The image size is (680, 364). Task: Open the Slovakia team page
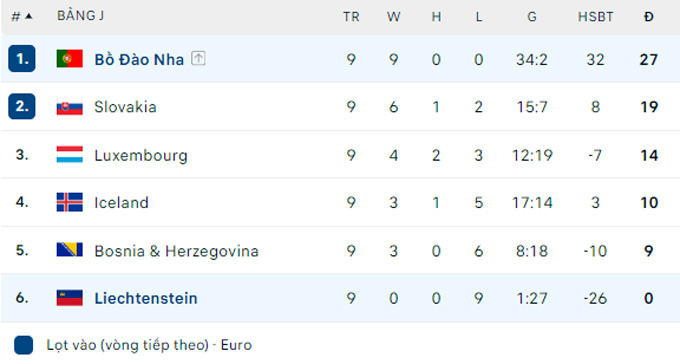pyautogui.click(x=125, y=107)
